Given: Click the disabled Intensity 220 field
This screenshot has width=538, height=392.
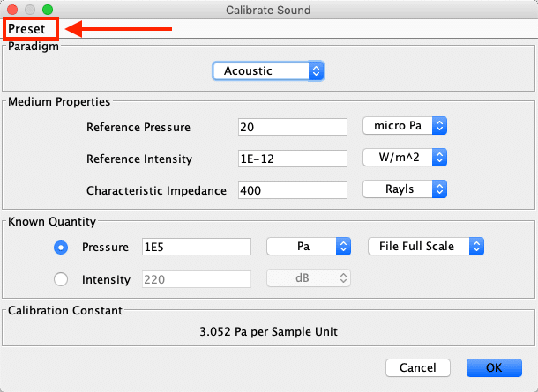Looking at the screenshot, I should tap(197, 279).
